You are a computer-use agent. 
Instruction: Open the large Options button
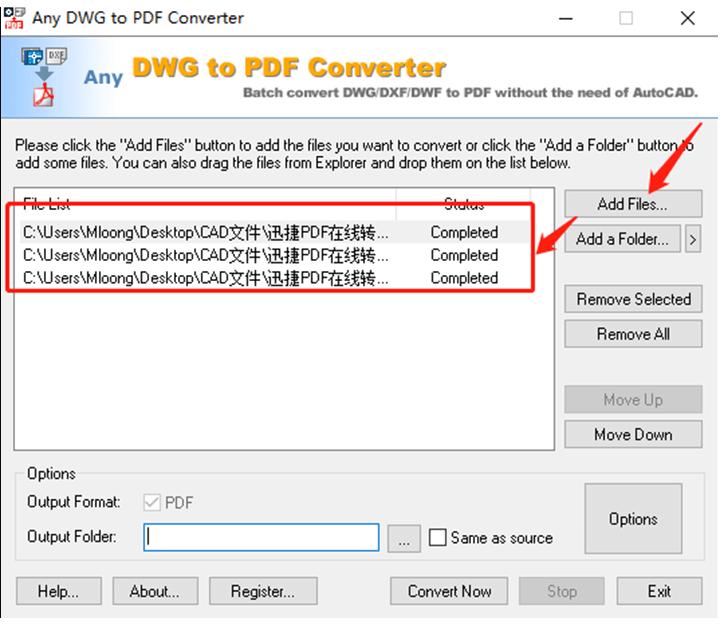(x=633, y=519)
